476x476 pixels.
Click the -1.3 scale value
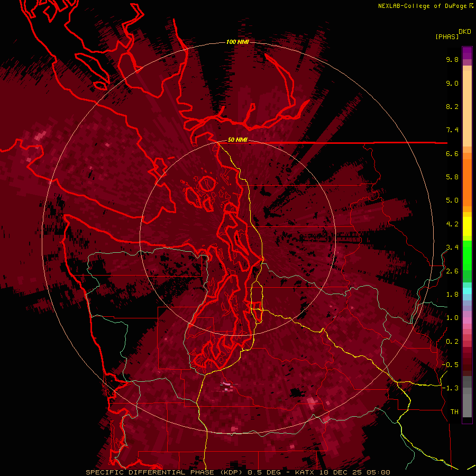pos(450,388)
